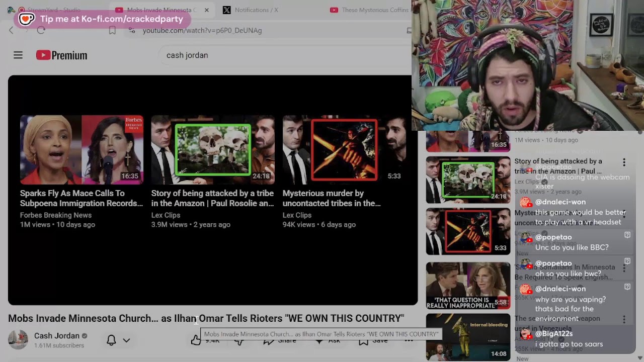Open site settings icon beside the URL

[x=132, y=30]
